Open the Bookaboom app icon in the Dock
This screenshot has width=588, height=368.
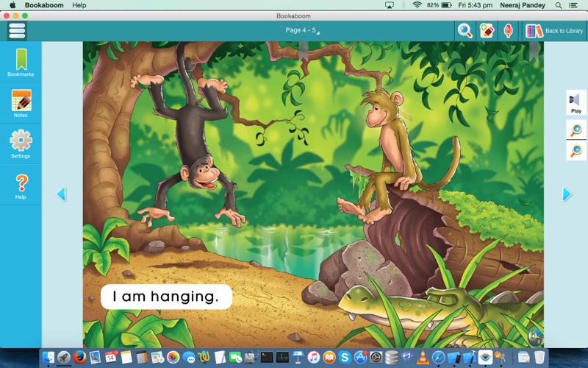coord(485,357)
